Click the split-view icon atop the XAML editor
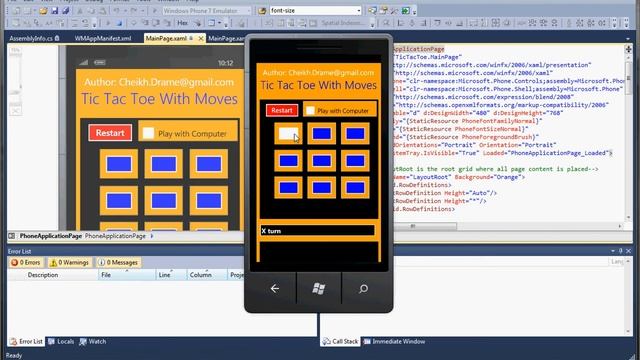640x360 pixels. click(x=628, y=49)
